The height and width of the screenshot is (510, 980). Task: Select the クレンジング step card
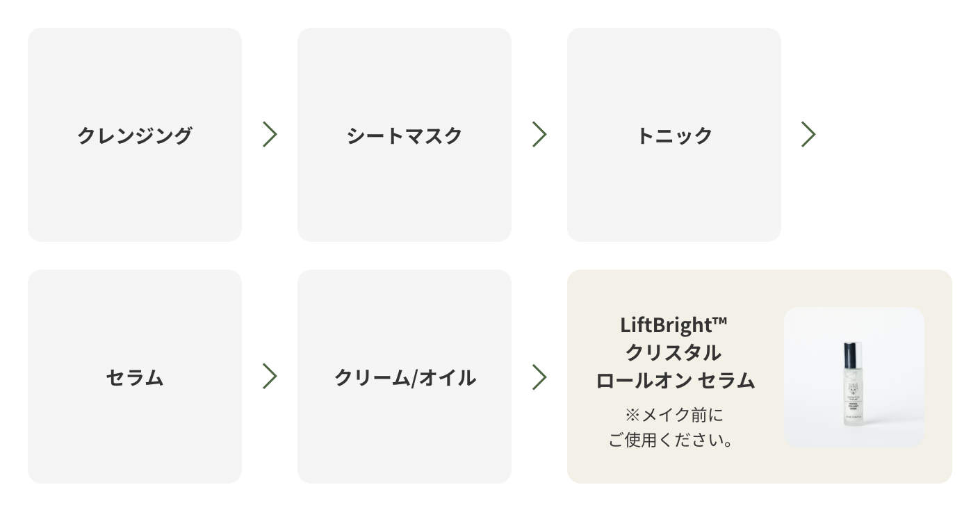click(135, 135)
